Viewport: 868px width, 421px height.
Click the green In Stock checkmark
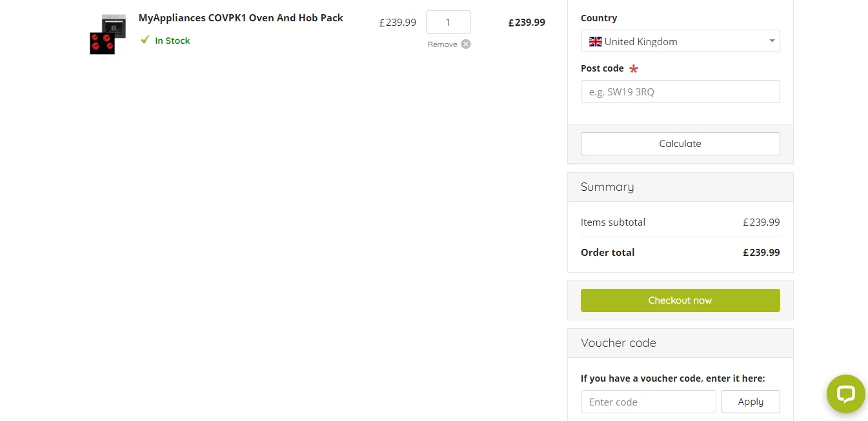tap(145, 40)
